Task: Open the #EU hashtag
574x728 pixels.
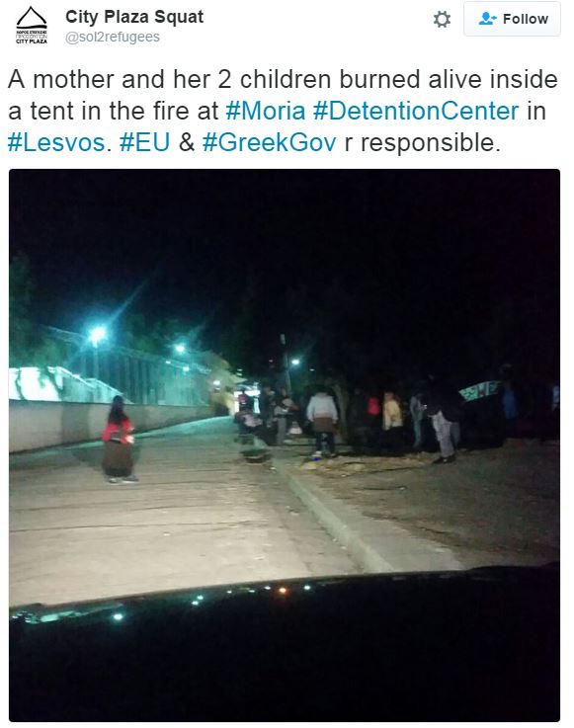Action: pos(144,142)
